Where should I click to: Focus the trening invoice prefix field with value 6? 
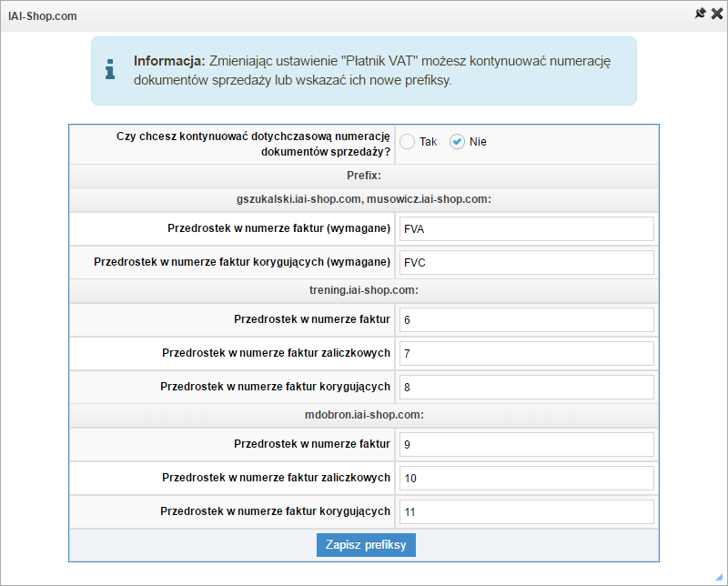tap(526, 319)
